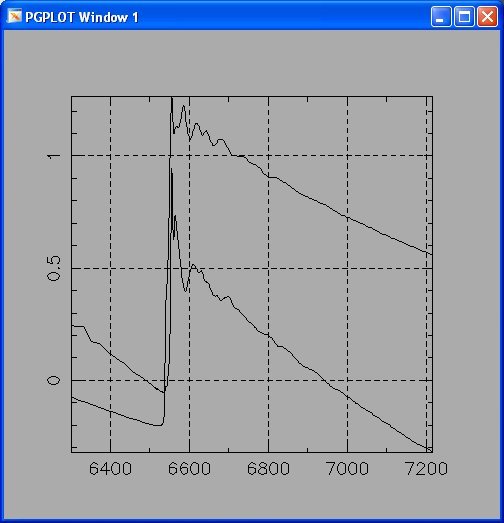Click the 6800 x-axis label
This screenshot has width=504, height=523.
(268, 469)
